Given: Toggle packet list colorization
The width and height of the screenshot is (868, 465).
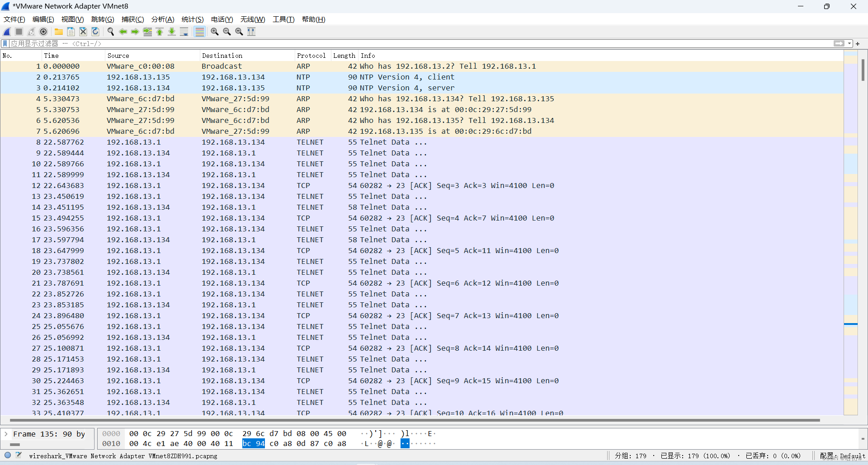Looking at the screenshot, I should click(199, 32).
